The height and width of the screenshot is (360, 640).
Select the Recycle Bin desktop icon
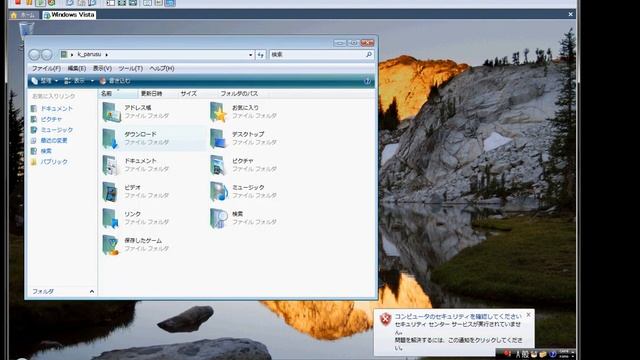(26, 31)
